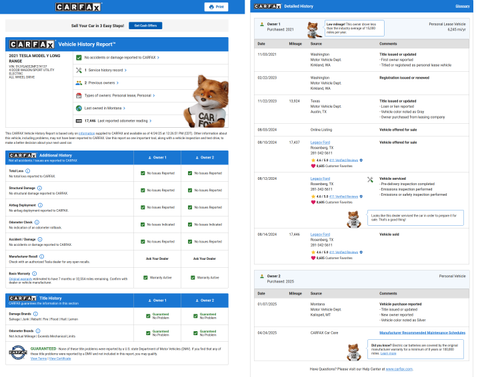Click the Airbag Deployment info icon
This screenshot has height=378, width=490.
pos(40,205)
